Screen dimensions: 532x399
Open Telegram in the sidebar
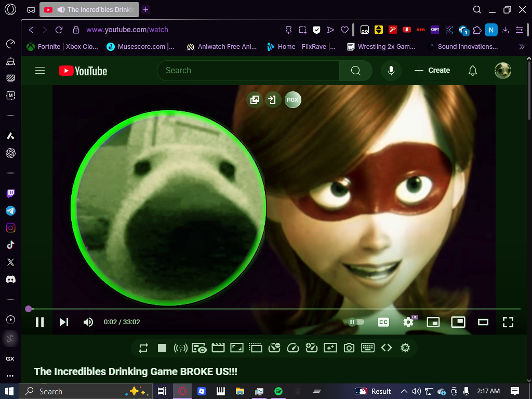pos(10,211)
